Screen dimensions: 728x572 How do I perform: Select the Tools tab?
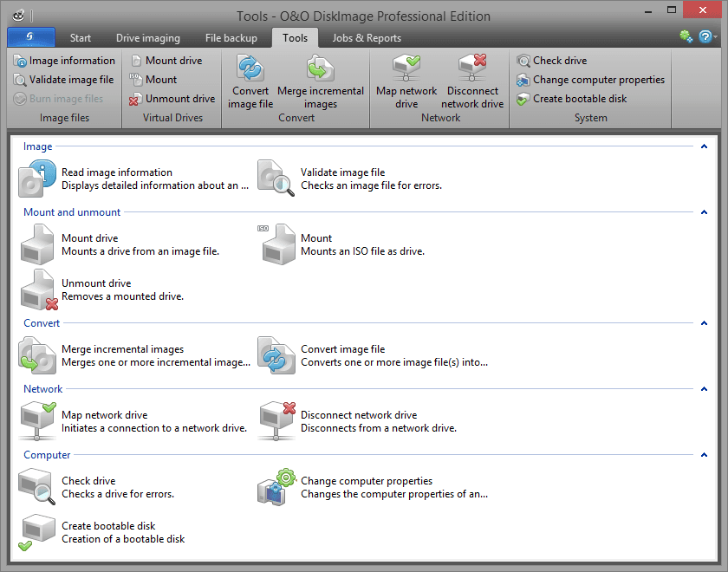(x=295, y=37)
